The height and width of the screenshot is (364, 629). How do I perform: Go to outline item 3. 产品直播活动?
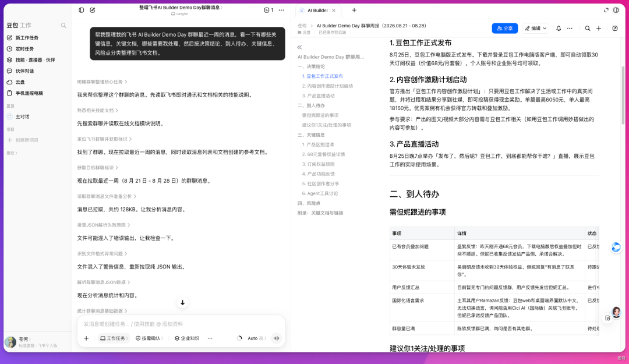[x=318, y=96]
